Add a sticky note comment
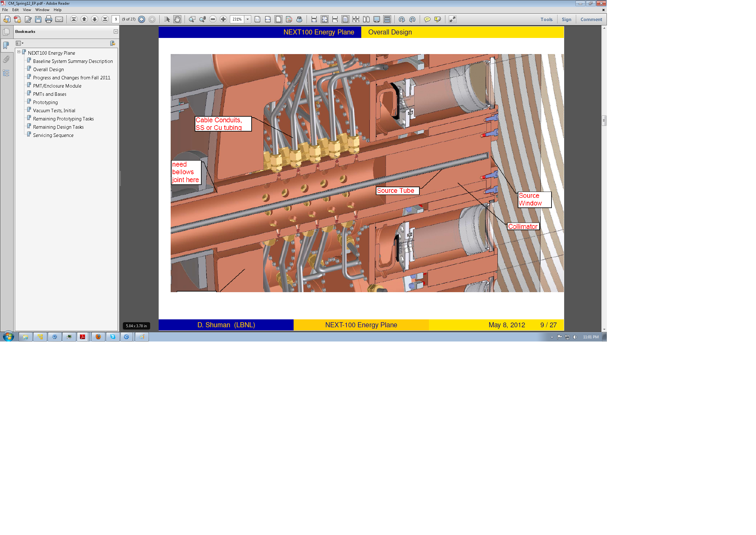Viewport: 756px width, 535px height. tap(427, 19)
